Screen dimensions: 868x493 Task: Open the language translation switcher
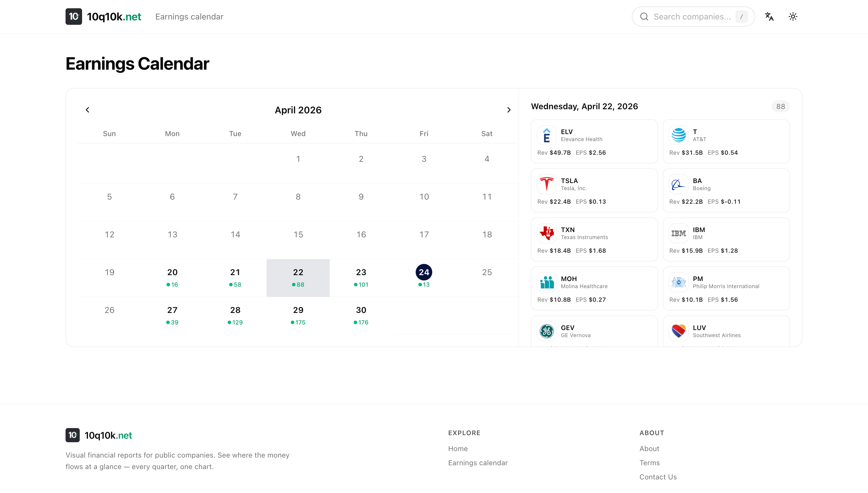click(x=769, y=16)
